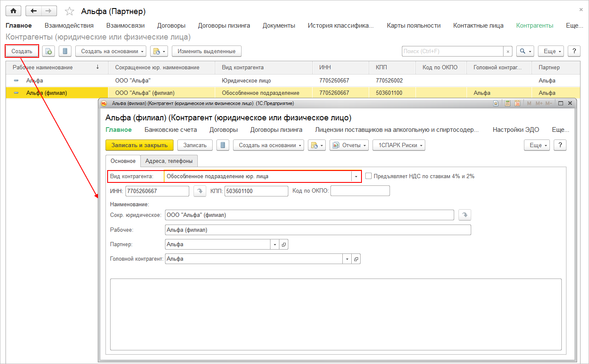This screenshot has width=589, height=364.
Task: Open calendar icon in the dialog title bar
Action: [518, 103]
